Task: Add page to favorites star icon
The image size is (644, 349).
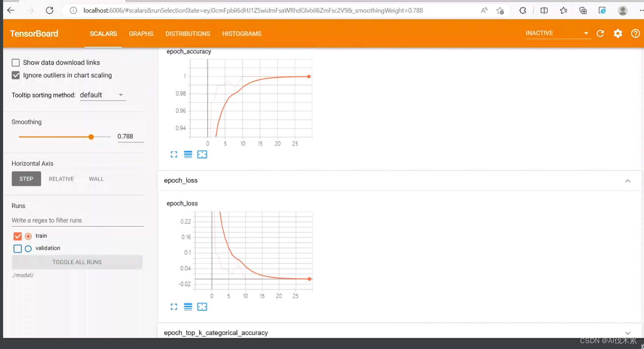Action: click(500, 10)
